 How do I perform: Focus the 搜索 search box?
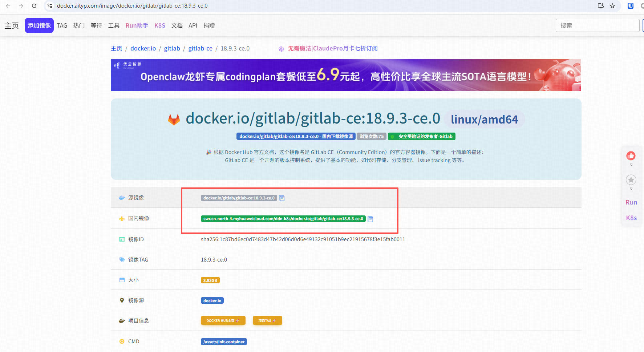pyautogui.click(x=597, y=25)
